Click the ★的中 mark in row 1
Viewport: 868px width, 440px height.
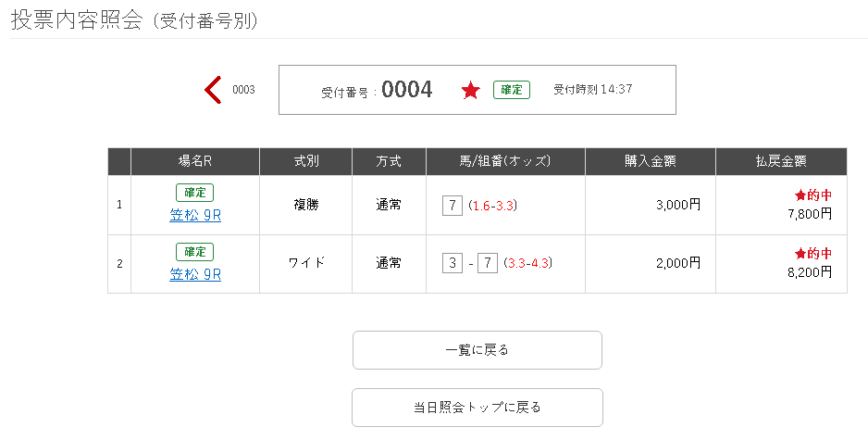point(812,196)
